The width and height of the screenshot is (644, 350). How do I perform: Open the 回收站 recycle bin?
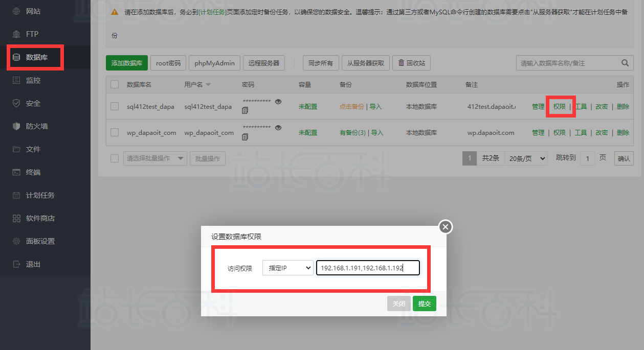tap(411, 63)
